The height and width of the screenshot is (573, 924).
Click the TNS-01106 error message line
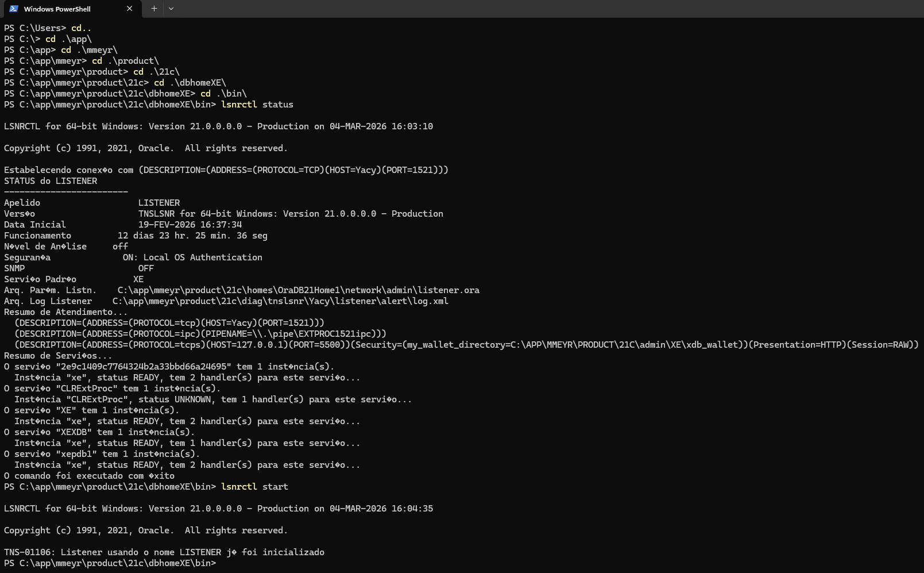click(164, 552)
